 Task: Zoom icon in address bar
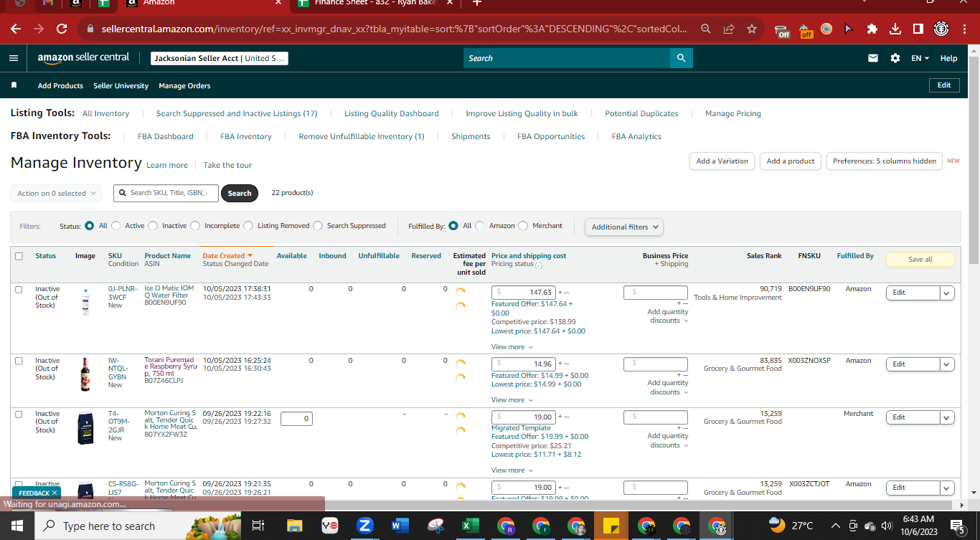pos(706,29)
